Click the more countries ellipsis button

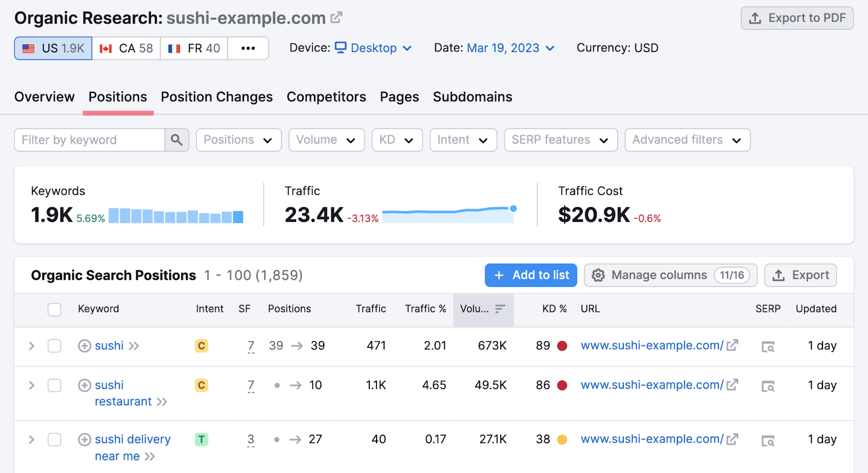point(248,48)
